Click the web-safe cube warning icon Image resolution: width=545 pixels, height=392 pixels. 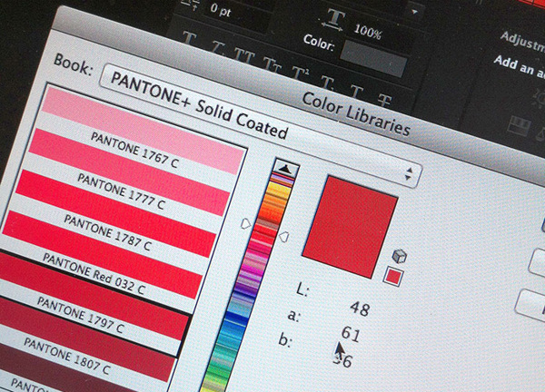tap(400, 256)
